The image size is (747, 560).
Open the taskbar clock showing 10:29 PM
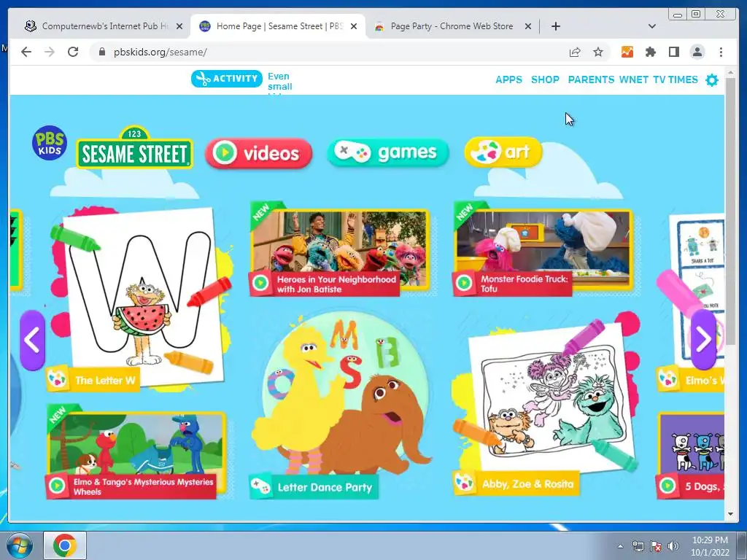coord(710,545)
